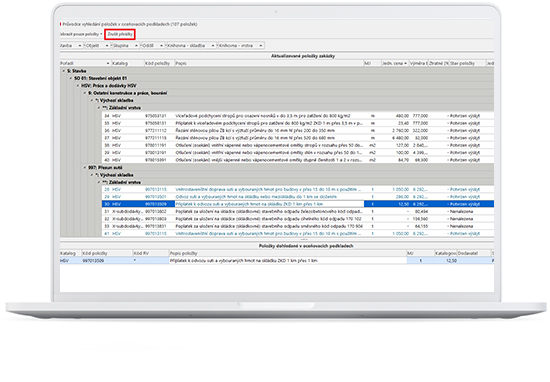The width and height of the screenshot is (550, 382).
Task: Sort by the 'Jedn. cena' column header
Action: click(x=394, y=63)
